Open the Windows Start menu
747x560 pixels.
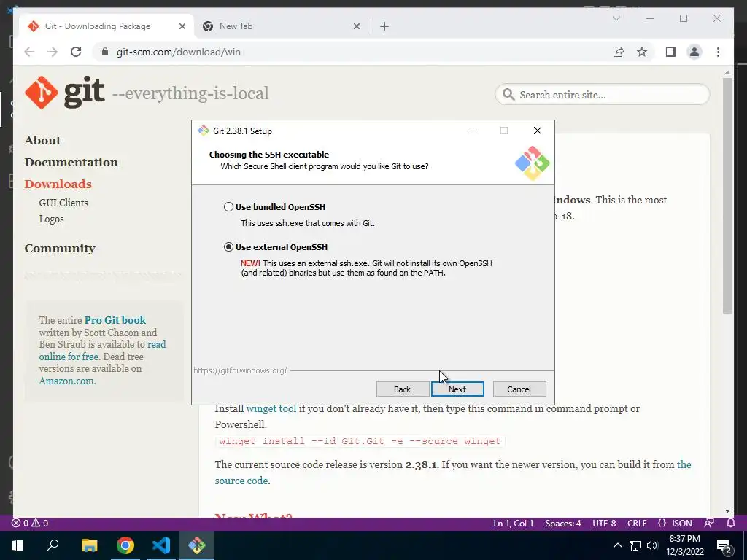coord(18,545)
